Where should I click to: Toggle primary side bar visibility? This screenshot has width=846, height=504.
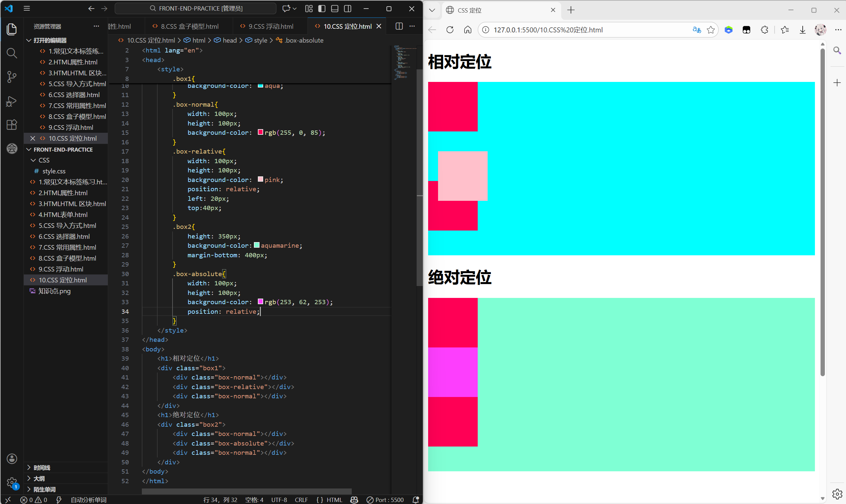coord(322,9)
